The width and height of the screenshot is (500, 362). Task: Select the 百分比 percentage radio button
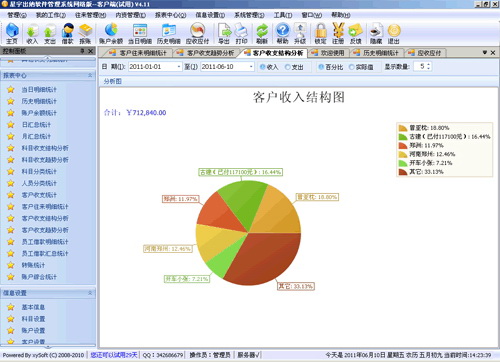coord(321,67)
